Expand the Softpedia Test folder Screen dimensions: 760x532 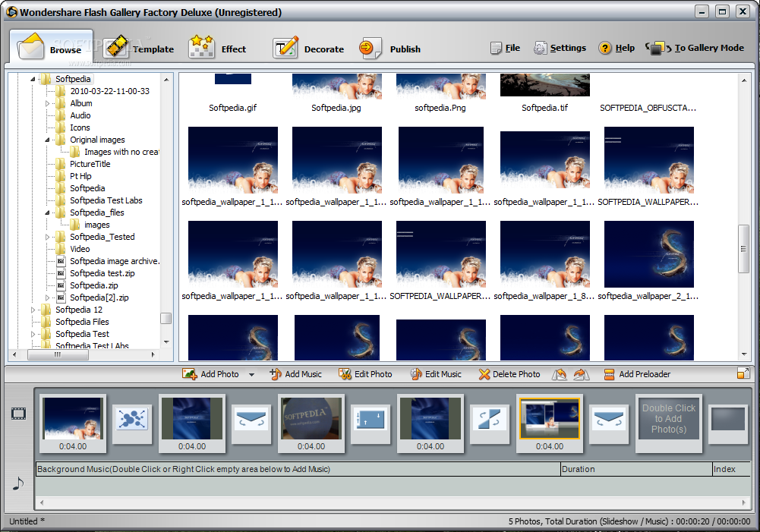click(33, 334)
